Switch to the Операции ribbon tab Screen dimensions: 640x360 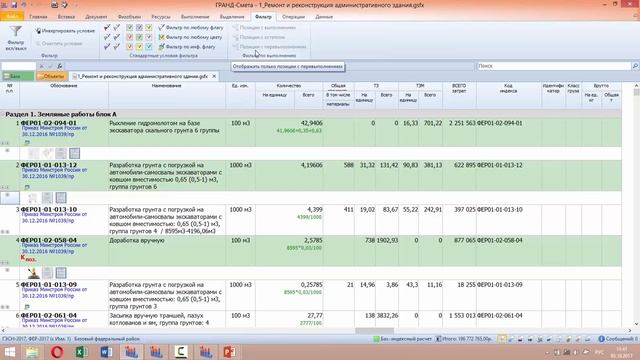(x=293, y=17)
